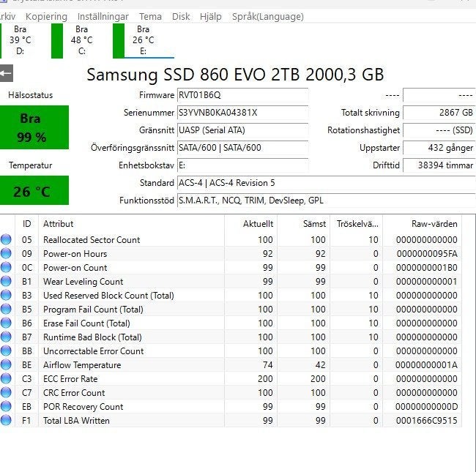This screenshot has width=476, height=472.
Task: Click raw value 00000000000D
Action: (x=426, y=407)
